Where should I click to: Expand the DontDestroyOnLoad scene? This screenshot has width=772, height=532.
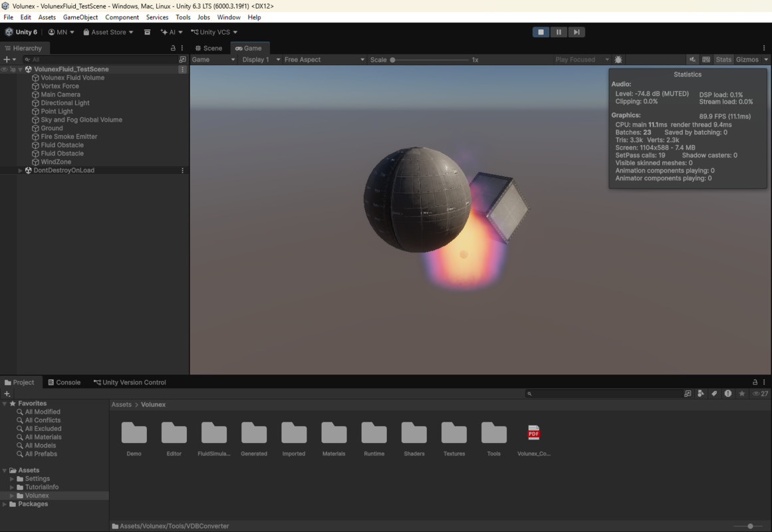(x=20, y=170)
